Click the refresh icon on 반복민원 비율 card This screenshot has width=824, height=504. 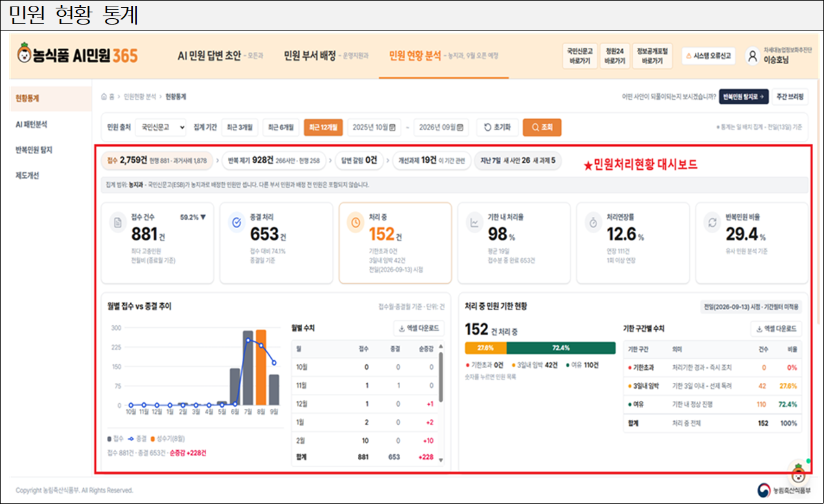tap(712, 223)
